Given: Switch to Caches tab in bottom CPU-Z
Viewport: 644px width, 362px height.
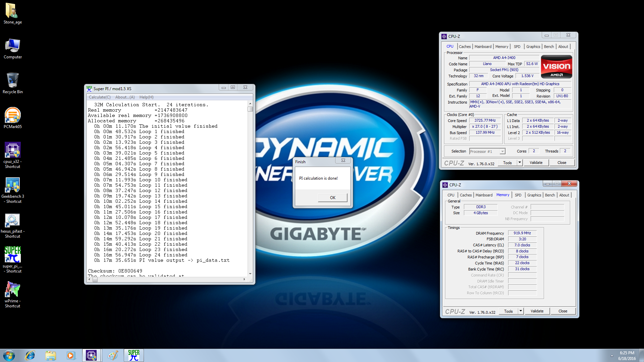Looking at the screenshot, I should (466, 195).
